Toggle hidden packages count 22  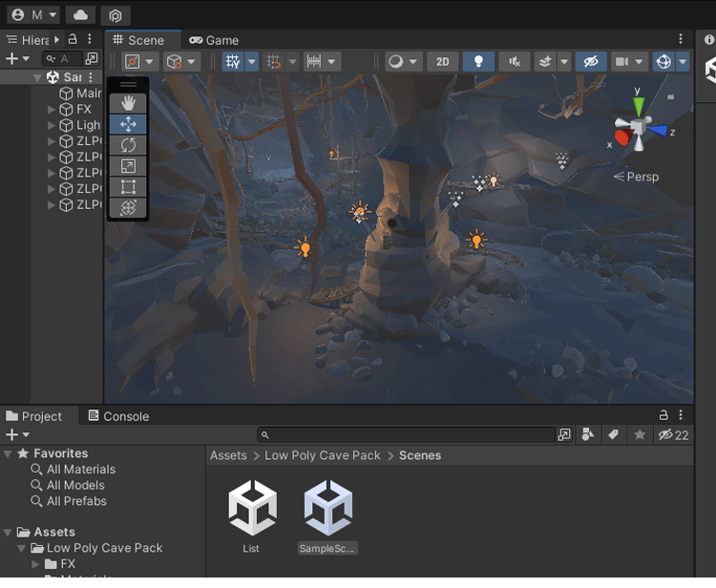coord(673,435)
